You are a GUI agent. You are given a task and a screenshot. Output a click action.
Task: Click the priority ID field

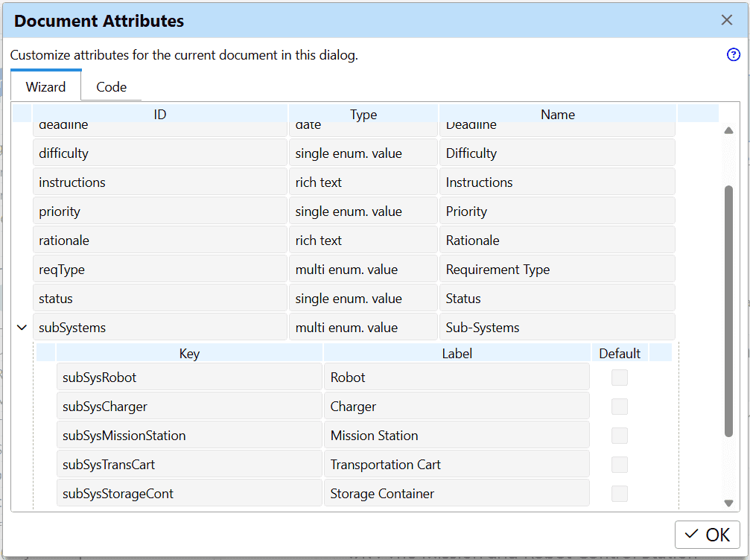coord(159,211)
